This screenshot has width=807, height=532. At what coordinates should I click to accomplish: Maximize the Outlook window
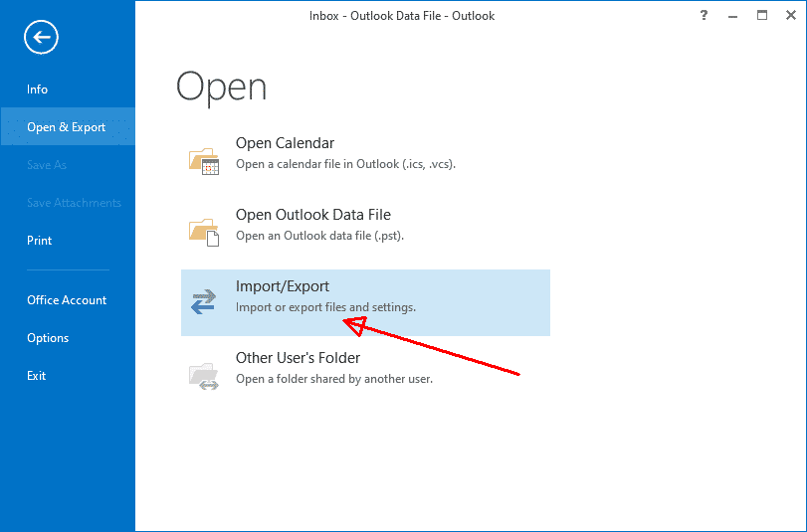pyautogui.click(x=762, y=16)
